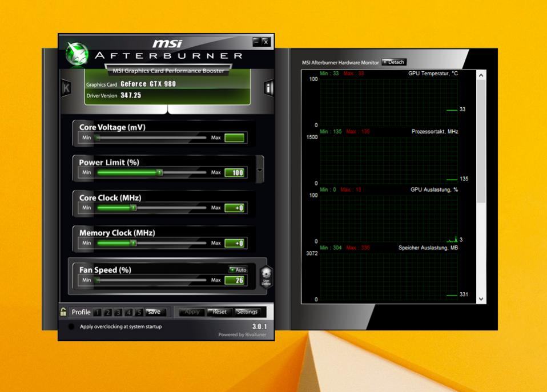Viewport: 547px width, 392px height.
Task: Click the Core Voltage slider track
Action: tap(151, 138)
